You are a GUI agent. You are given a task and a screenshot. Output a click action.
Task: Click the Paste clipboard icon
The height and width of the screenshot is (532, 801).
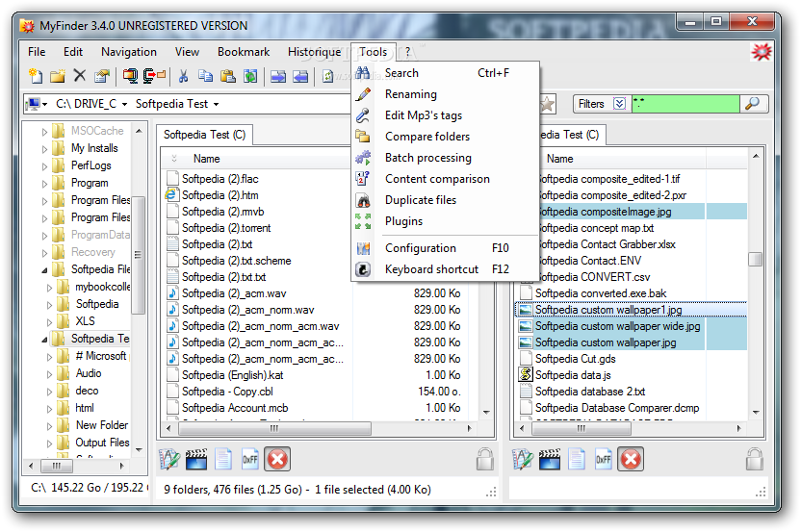coord(228,76)
